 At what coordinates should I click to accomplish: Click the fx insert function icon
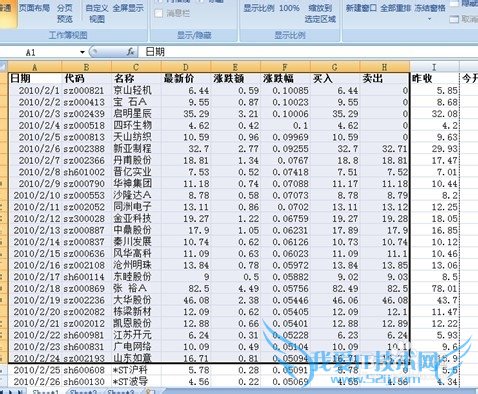click(131, 52)
